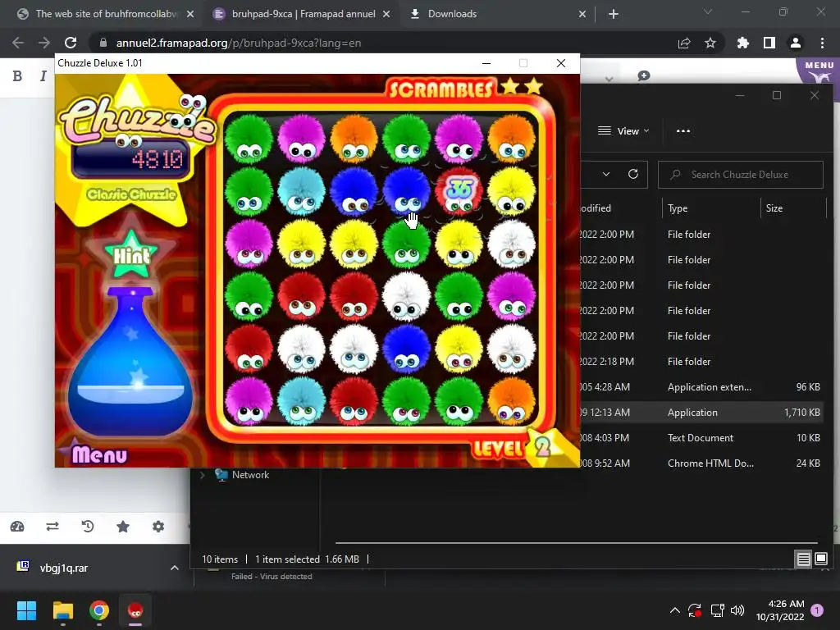
Task: Select the File folder row dated 2:18 PM
Action: pos(702,362)
